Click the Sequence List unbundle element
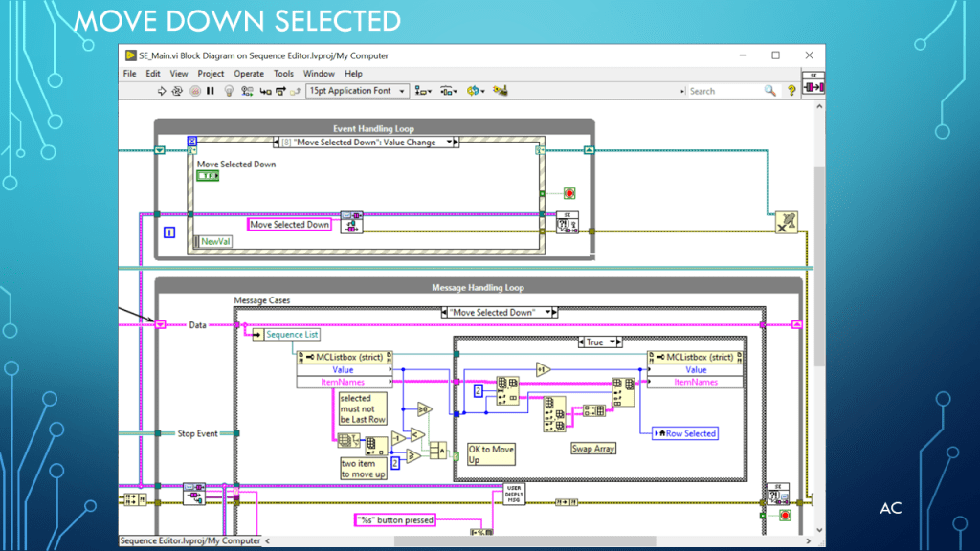 pos(292,335)
